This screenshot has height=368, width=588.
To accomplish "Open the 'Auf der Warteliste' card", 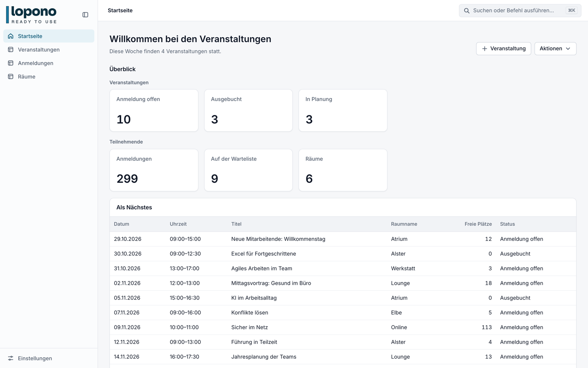I will click(248, 170).
